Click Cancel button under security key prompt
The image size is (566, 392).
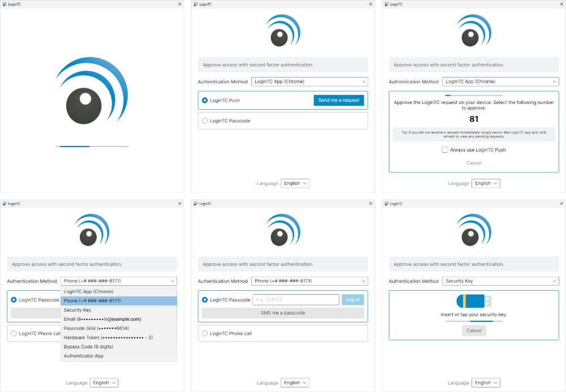click(x=474, y=331)
